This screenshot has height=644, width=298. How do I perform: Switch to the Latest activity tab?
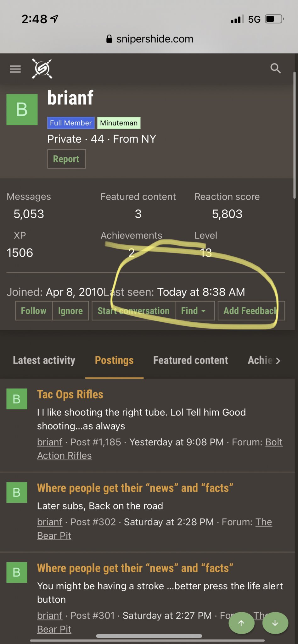44,360
